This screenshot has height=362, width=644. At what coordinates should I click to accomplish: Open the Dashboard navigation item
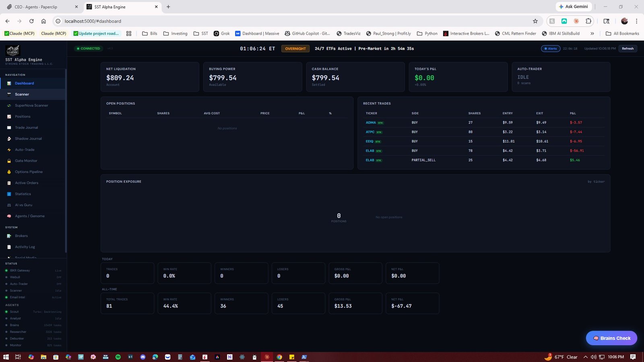point(33,83)
